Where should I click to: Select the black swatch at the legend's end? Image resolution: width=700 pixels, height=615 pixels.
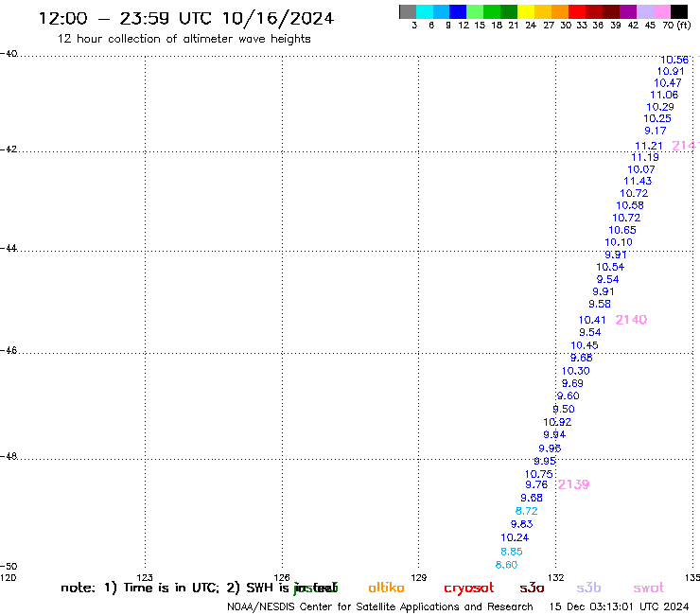[x=679, y=11]
